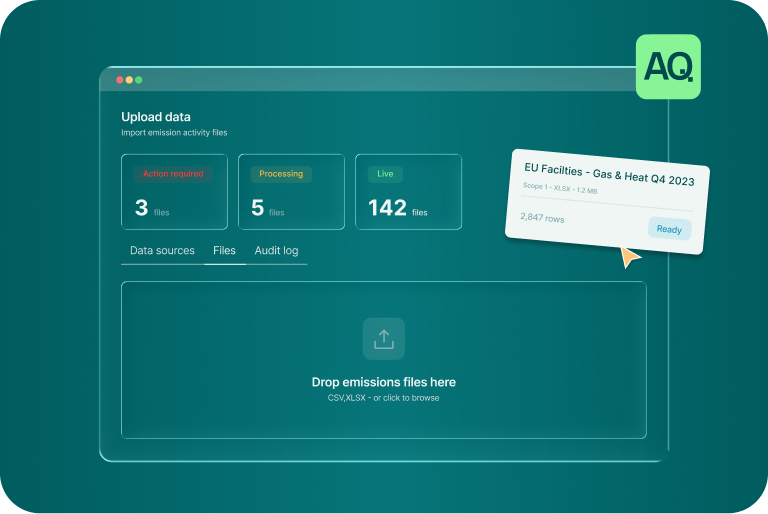
Task: Click the red window close dot
Action: click(120, 80)
